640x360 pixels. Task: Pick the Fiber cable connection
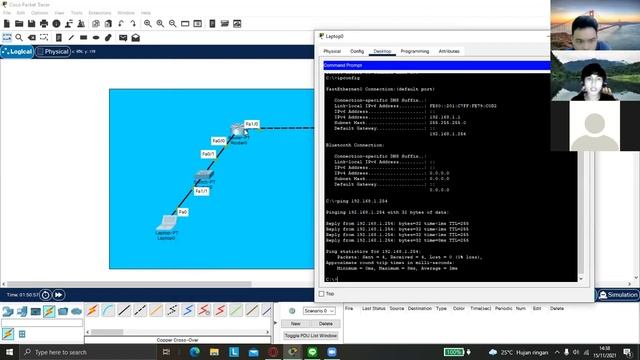tap(156, 311)
